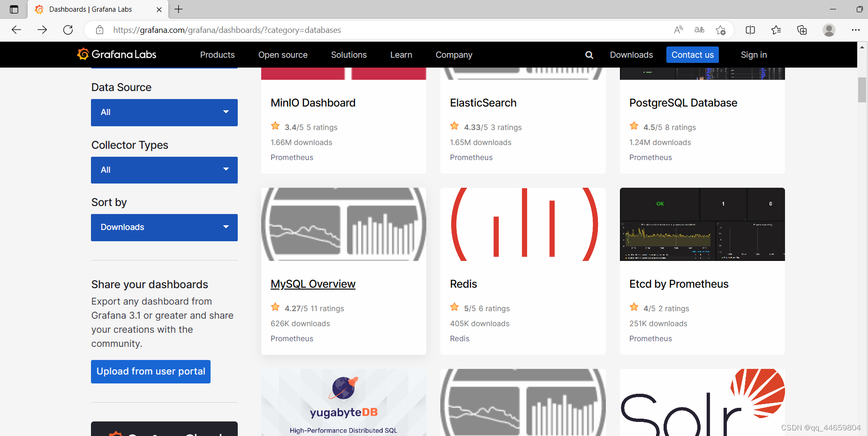Click the Grafana Labs logo

(x=117, y=54)
